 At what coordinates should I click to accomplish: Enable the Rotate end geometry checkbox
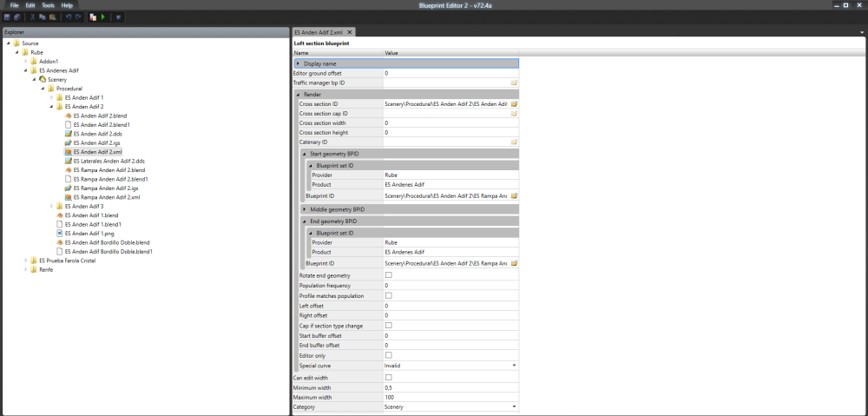click(x=388, y=275)
